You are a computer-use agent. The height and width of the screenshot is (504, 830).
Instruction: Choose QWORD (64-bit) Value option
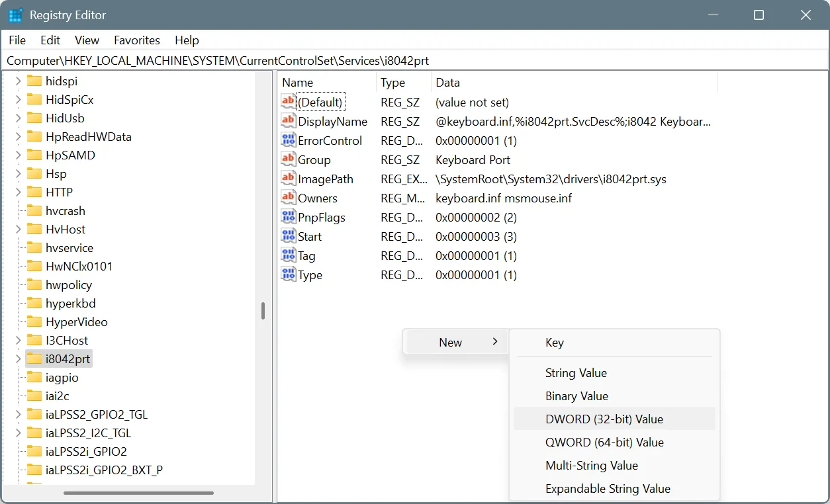pos(614,442)
